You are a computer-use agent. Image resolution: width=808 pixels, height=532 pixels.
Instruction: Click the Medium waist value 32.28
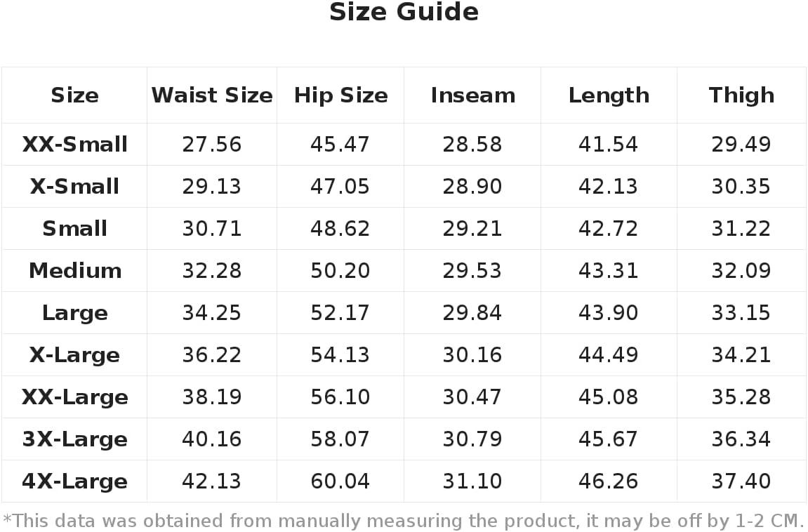pos(212,271)
